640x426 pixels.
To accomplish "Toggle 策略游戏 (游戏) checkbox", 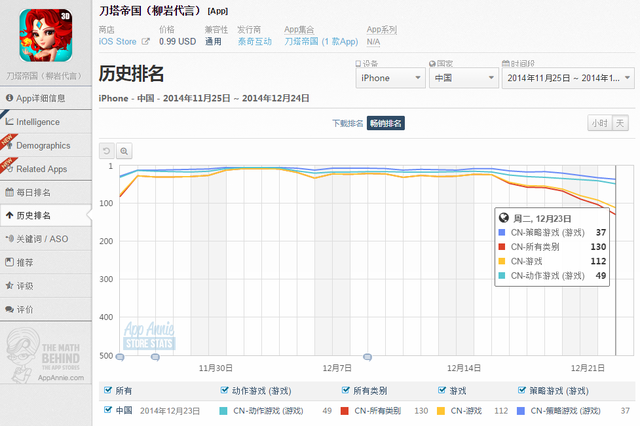I will pos(522,390).
